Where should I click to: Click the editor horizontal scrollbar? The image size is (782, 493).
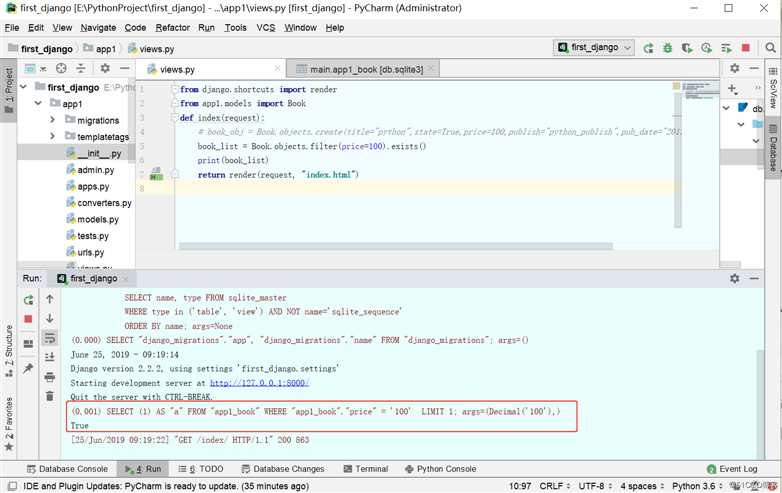coord(395,246)
